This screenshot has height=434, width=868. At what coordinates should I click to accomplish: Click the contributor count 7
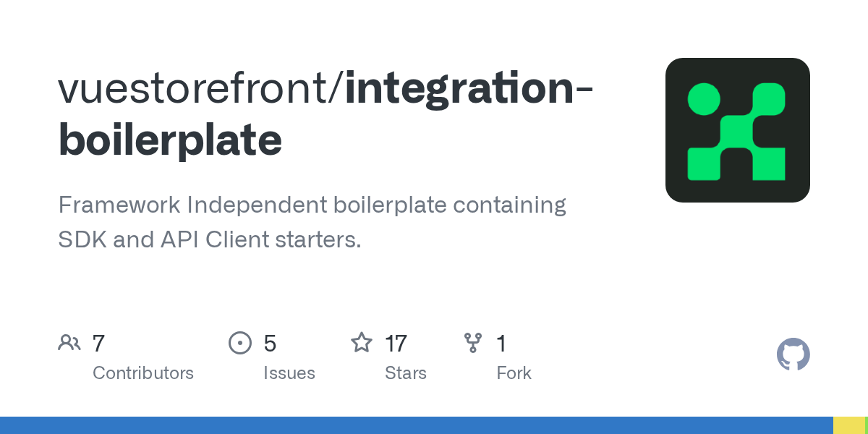[99, 343]
